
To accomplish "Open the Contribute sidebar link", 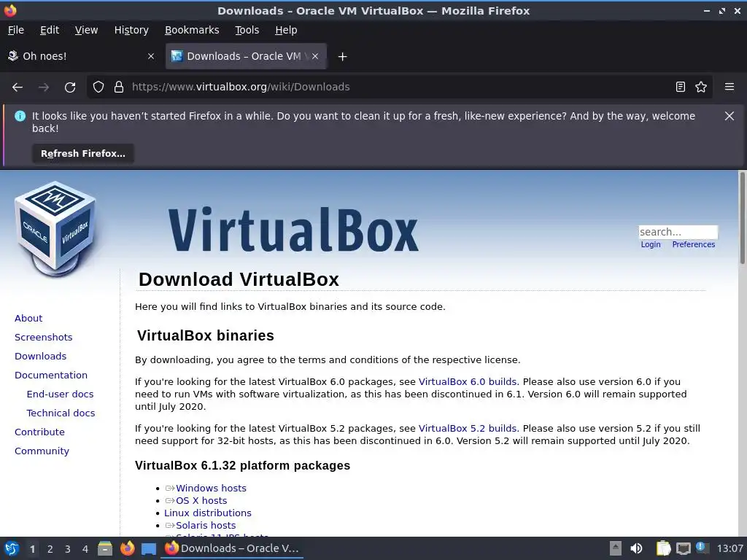I will coord(39,432).
